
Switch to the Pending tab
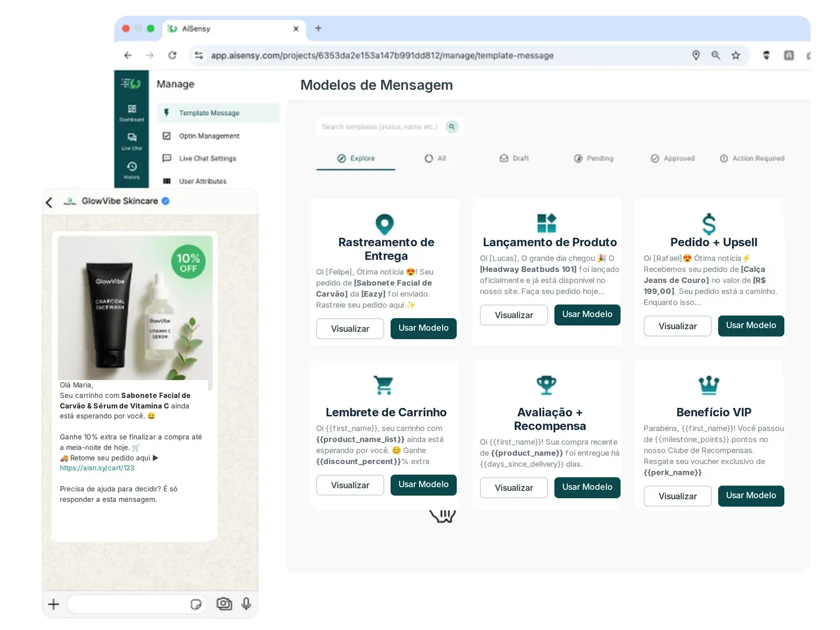(593, 158)
